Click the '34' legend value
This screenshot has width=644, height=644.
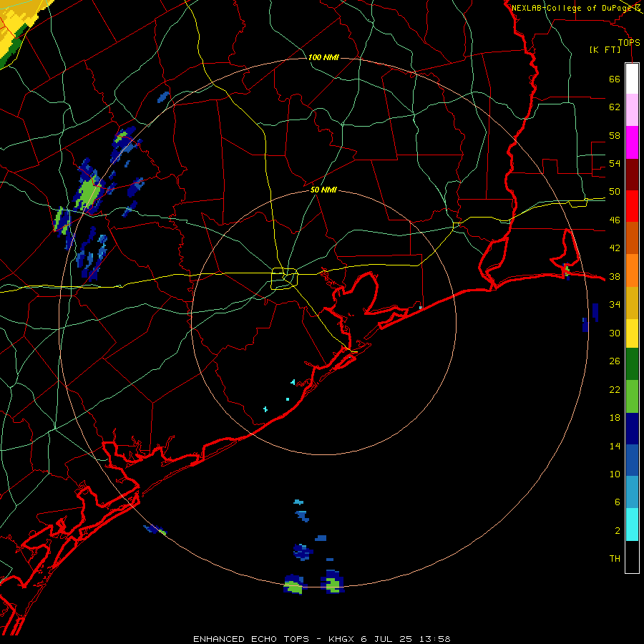615,305
